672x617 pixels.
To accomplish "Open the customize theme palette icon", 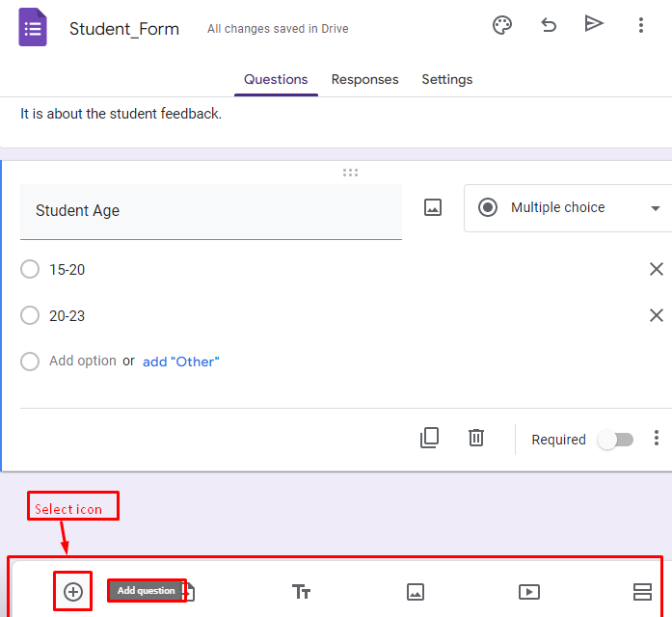I will coord(502,25).
